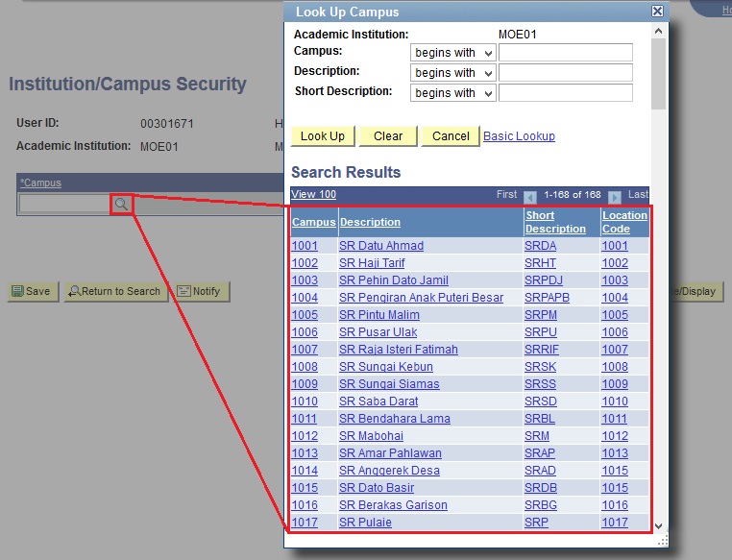Click Campus column link on security page

click(40, 183)
